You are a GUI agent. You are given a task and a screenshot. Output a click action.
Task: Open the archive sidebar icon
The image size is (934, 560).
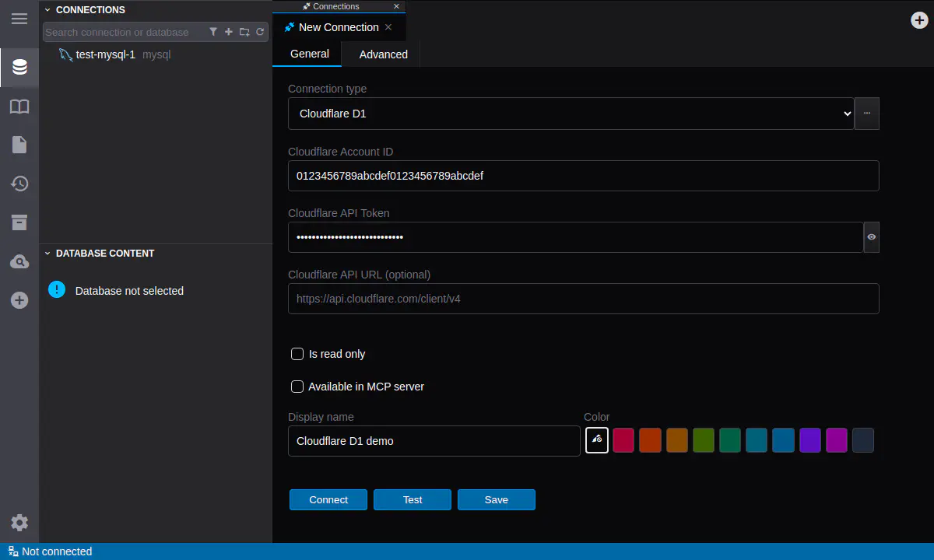(x=19, y=222)
